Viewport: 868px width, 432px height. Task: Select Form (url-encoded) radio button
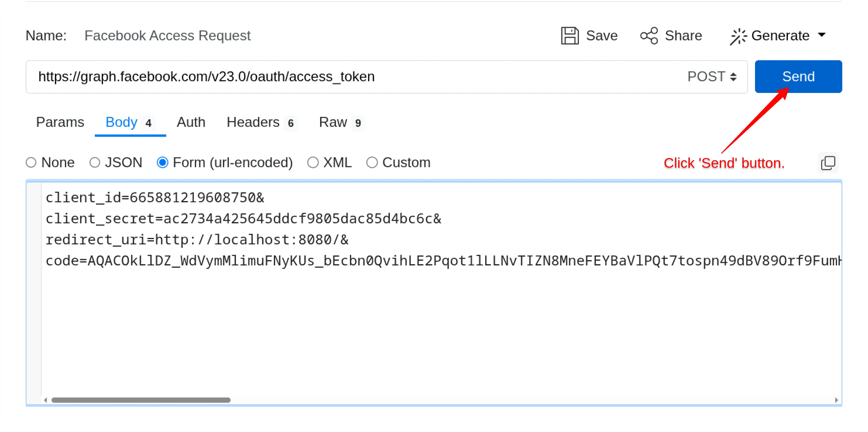click(x=162, y=163)
